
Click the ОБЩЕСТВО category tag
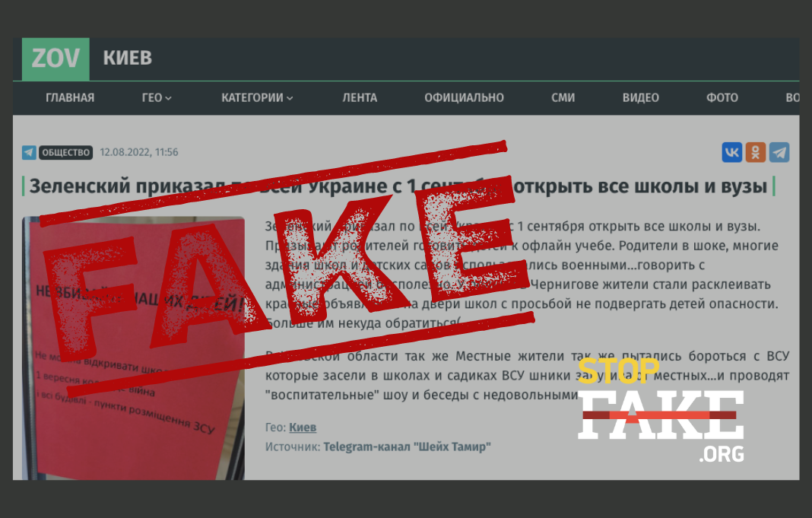pyautogui.click(x=66, y=152)
